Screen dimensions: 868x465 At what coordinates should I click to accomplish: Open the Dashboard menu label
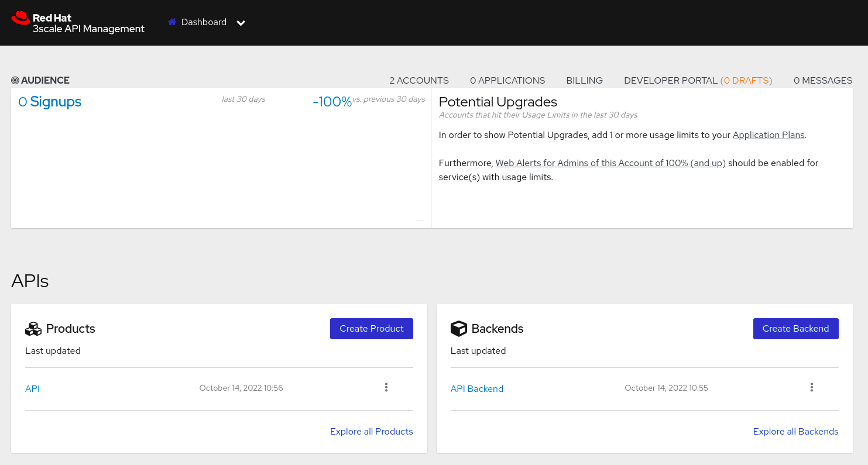(204, 22)
